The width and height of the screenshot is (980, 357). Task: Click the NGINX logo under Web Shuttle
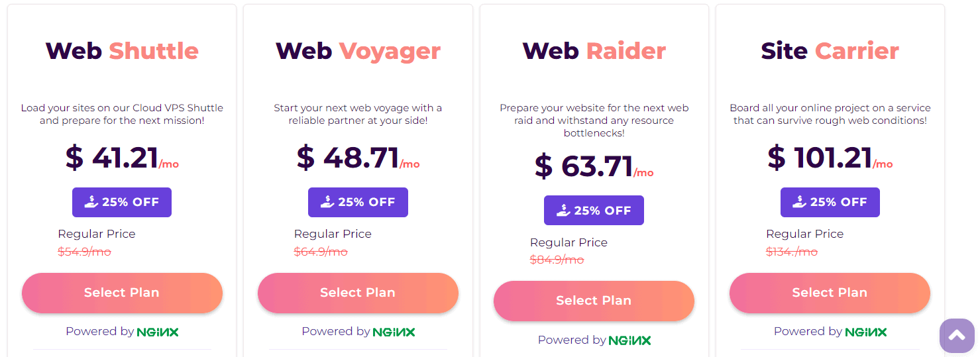click(x=158, y=332)
